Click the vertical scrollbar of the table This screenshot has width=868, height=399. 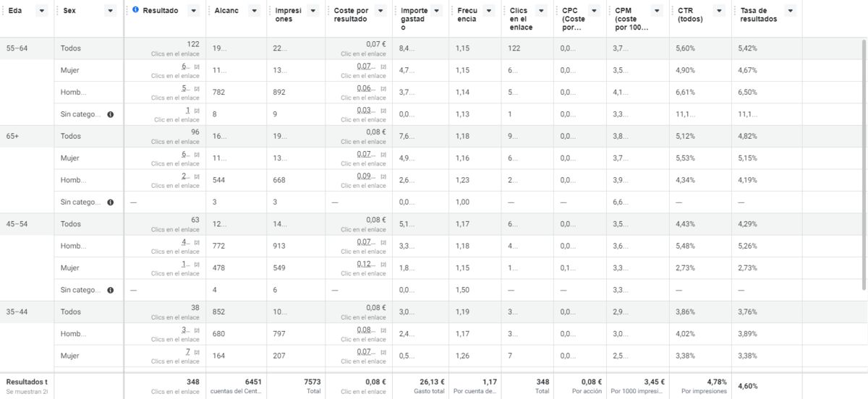pos(862,159)
